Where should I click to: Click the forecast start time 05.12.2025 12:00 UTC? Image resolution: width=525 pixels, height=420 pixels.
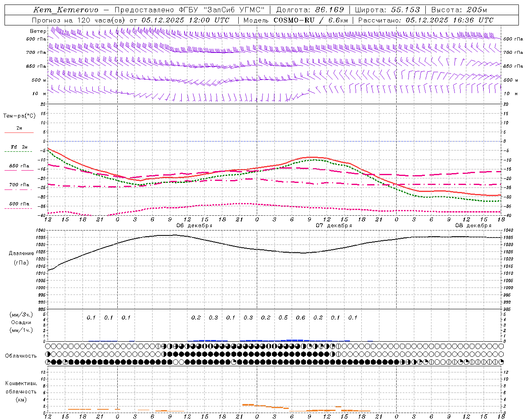click(x=185, y=20)
